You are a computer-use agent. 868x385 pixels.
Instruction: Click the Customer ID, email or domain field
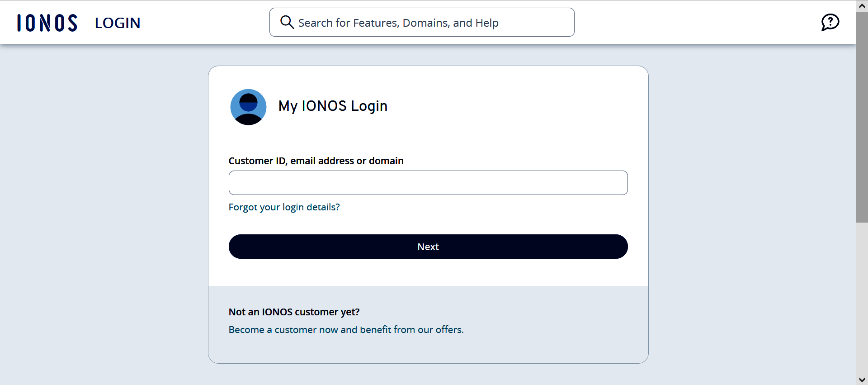point(428,183)
